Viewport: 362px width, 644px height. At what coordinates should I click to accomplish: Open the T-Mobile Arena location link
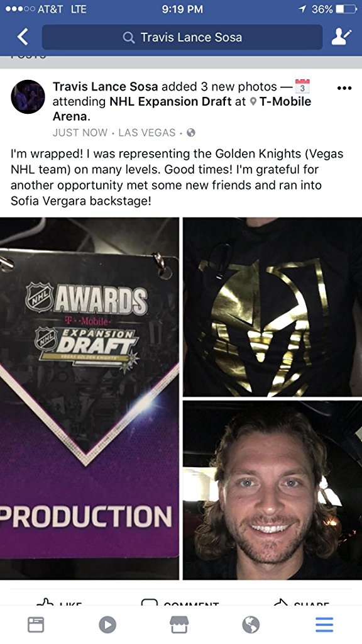click(x=182, y=109)
